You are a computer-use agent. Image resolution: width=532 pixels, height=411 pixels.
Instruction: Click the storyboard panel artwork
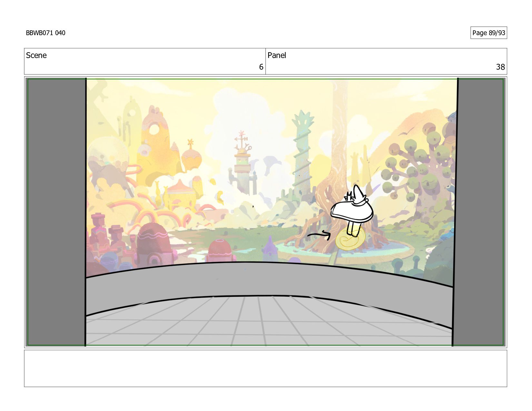coord(265,212)
